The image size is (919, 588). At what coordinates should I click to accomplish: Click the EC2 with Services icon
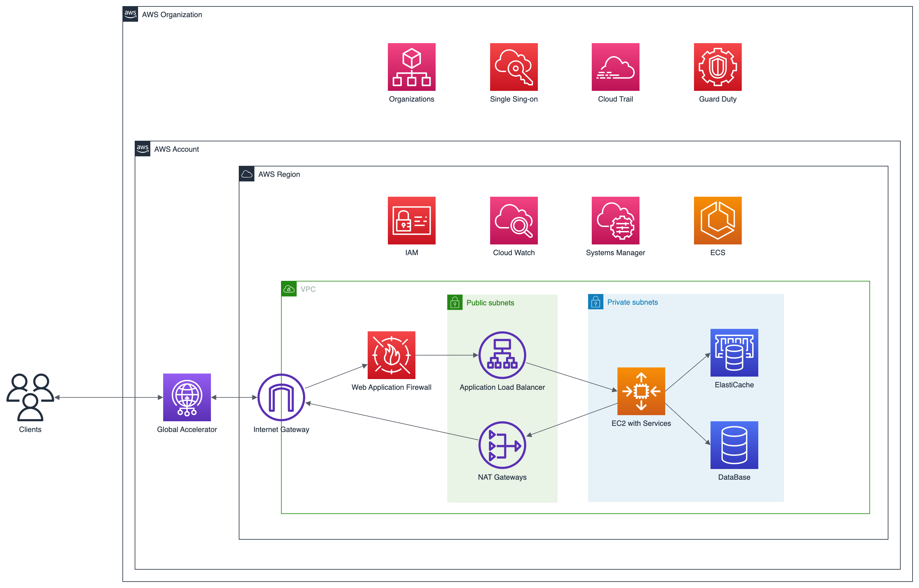pyautogui.click(x=641, y=391)
